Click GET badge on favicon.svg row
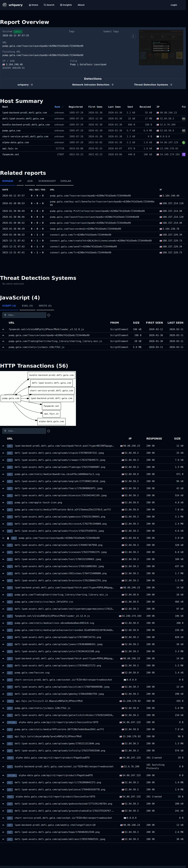Image resolution: width=188 pixels, height=868 pixels. coord(10,673)
